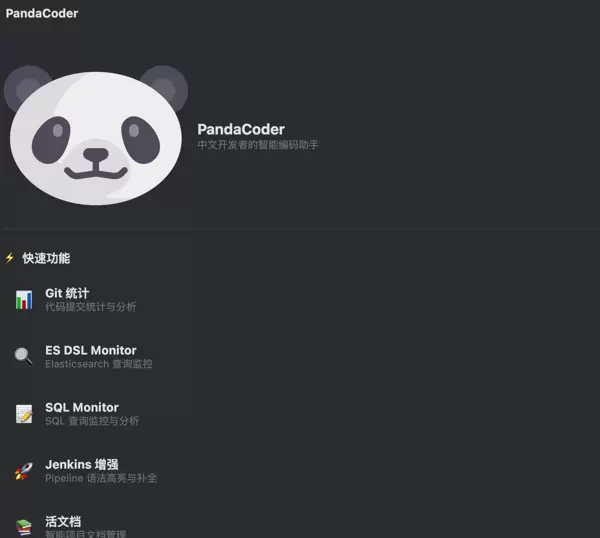Open the SQL Monitor notepad icon
600x538 pixels.
click(24, 414)
